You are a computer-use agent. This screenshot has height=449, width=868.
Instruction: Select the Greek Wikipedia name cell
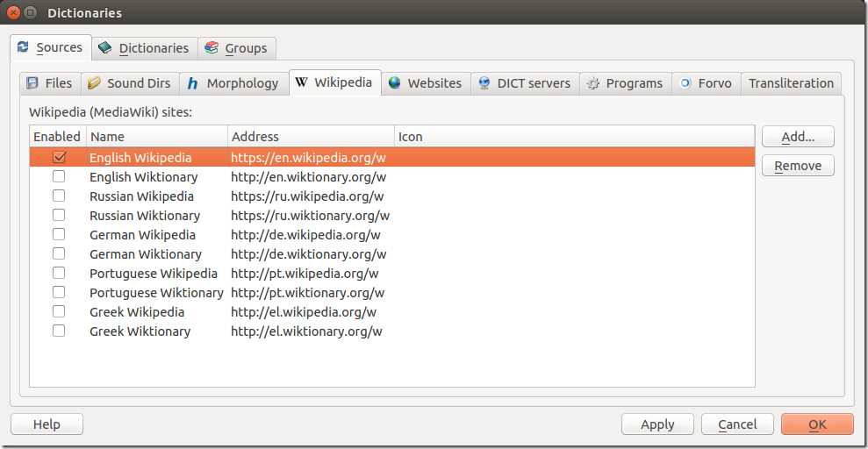[156, 312]
